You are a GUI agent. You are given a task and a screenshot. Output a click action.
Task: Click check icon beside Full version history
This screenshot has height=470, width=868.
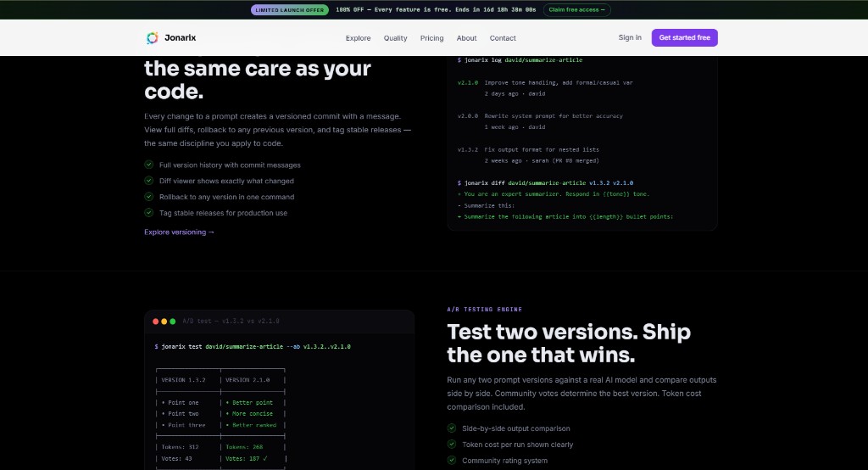click(149, 165)
